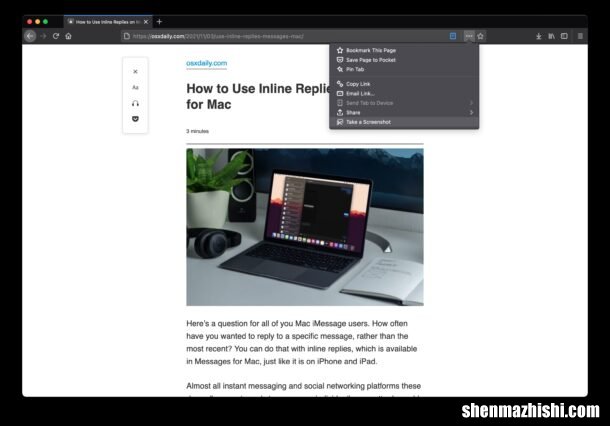Click the osxdaily.com link
Image resolution: width=610 pixels, height=426 pixels.
pos(206,63)
